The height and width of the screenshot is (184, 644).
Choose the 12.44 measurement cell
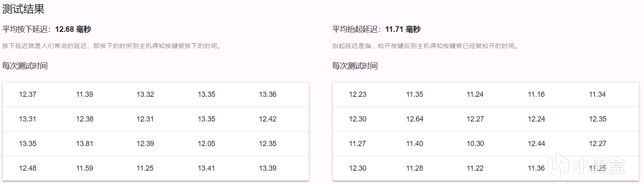[x=537, y=144]
